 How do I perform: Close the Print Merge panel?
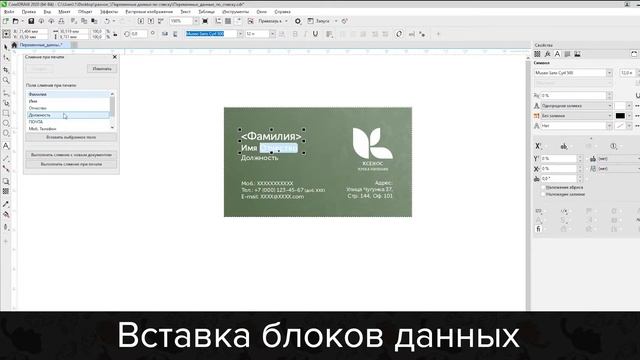pyautogui.click(x=115, y=57)
